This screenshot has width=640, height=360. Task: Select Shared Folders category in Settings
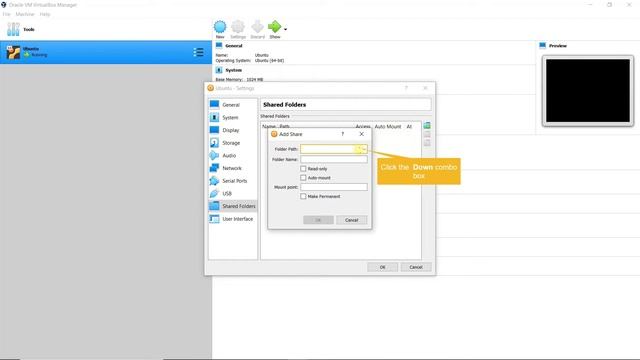click(x=233, y=206)
